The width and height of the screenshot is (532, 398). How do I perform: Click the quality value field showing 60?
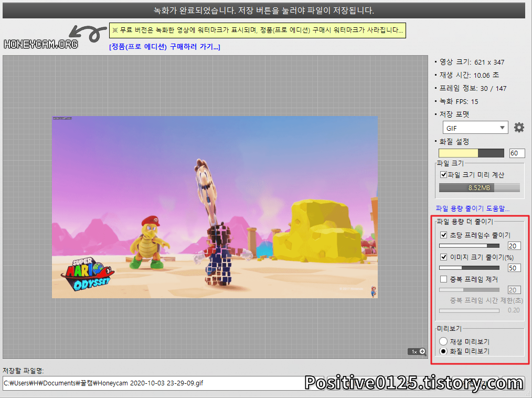(517, 153)
